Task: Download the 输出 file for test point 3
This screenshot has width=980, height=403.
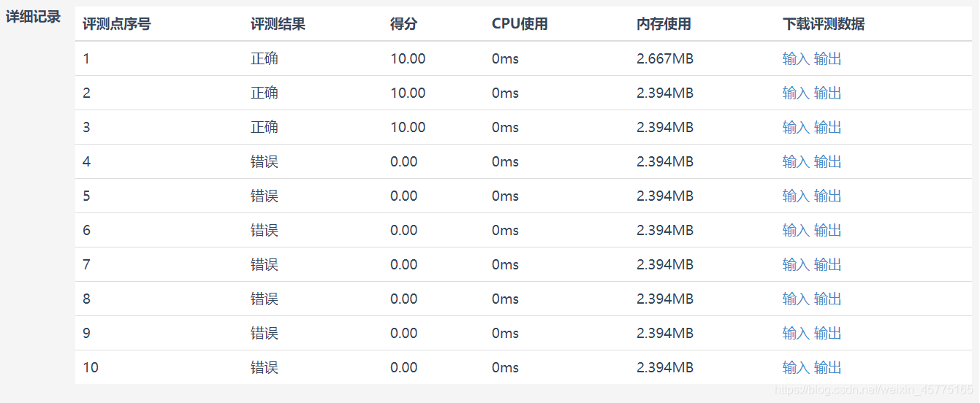Action: 828,127
